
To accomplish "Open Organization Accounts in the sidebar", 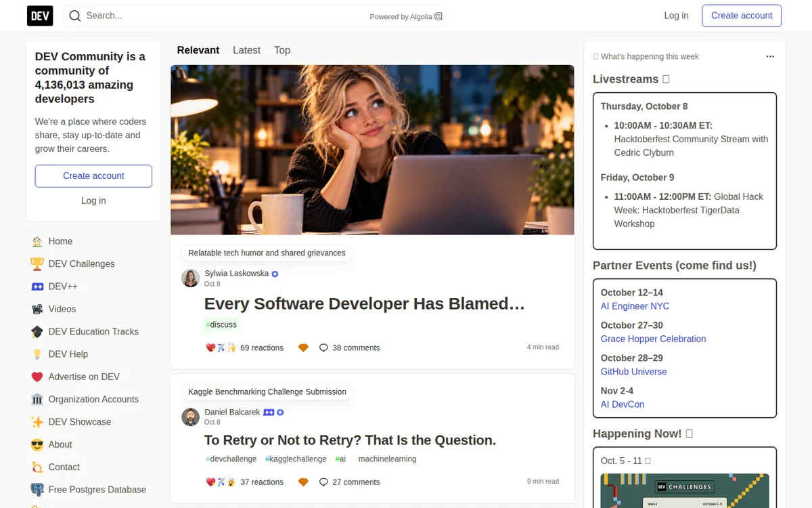I will pyautogui.click(x=93, y=399).
